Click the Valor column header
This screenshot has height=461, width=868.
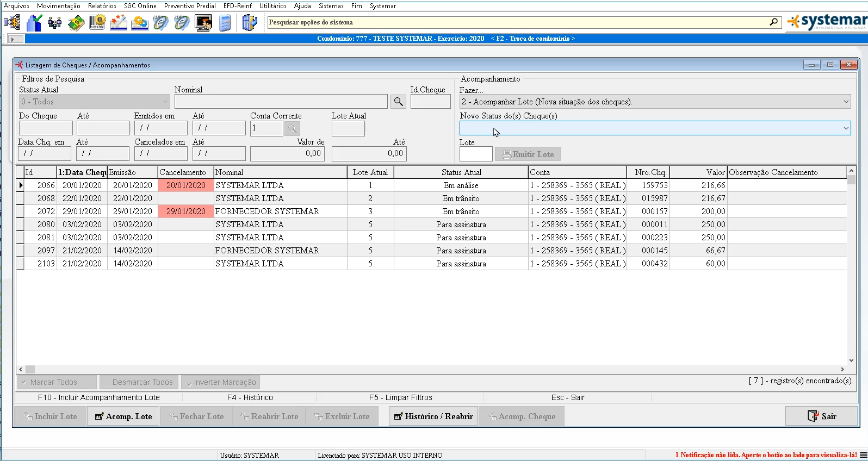tap(698, 172)
